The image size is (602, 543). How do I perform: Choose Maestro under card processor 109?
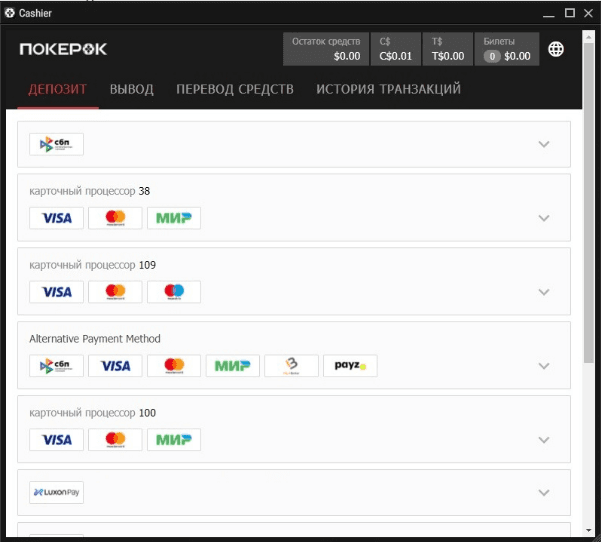click(174, 292)
